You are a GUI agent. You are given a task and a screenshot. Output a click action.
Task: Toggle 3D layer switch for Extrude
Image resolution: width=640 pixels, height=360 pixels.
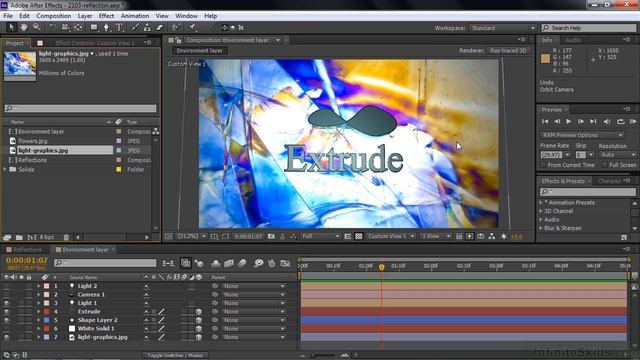pos(199,312)
